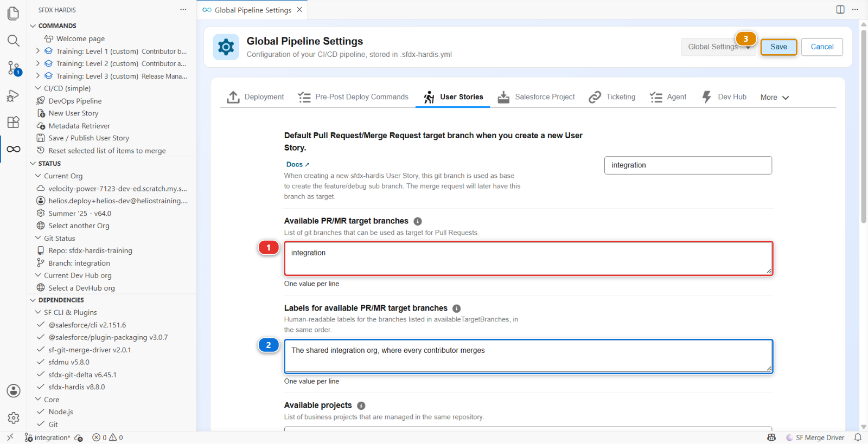
Task: Close the Global Pipeline Settings tab
Action: coord(299,10)
